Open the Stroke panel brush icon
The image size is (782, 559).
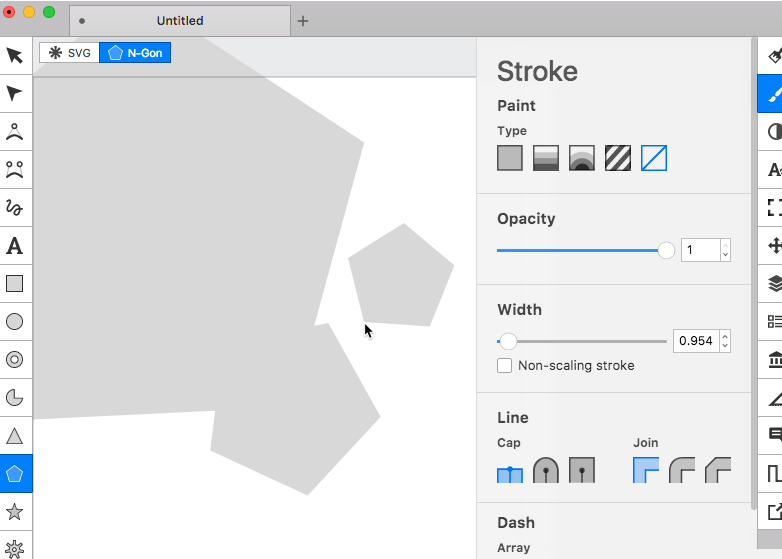[x=771, y=94]
